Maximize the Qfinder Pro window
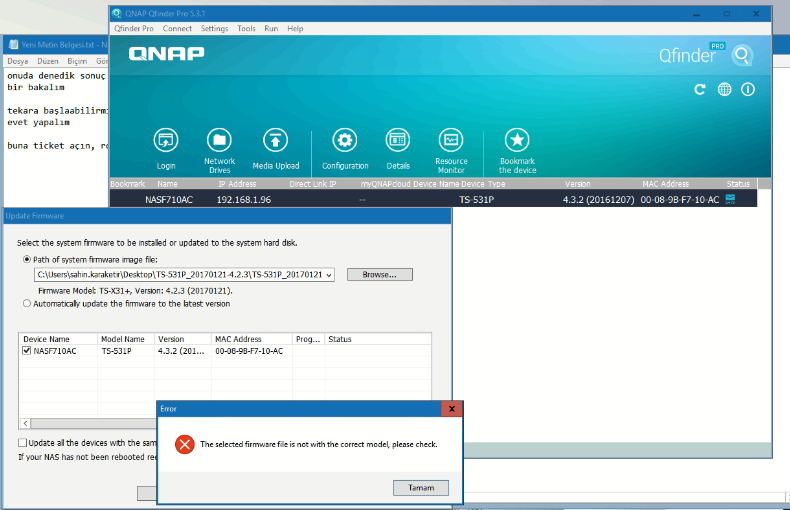This screenshot has width=790, height=510. pos(727,14)
